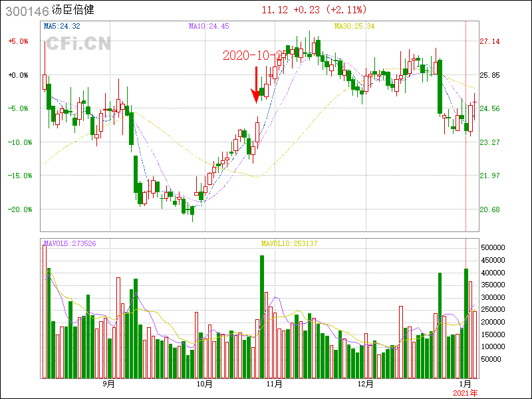Click the 24.56 price axis value

pos(489,108)
